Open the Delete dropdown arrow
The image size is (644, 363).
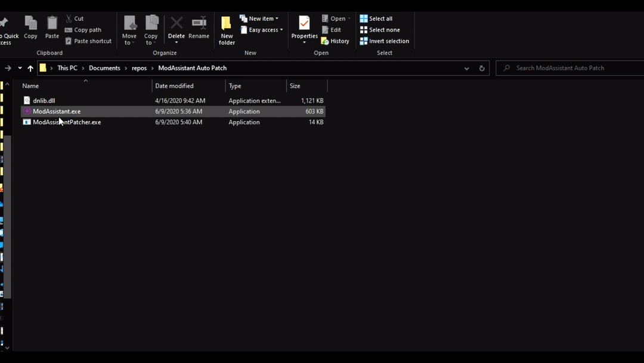[177, 43]
